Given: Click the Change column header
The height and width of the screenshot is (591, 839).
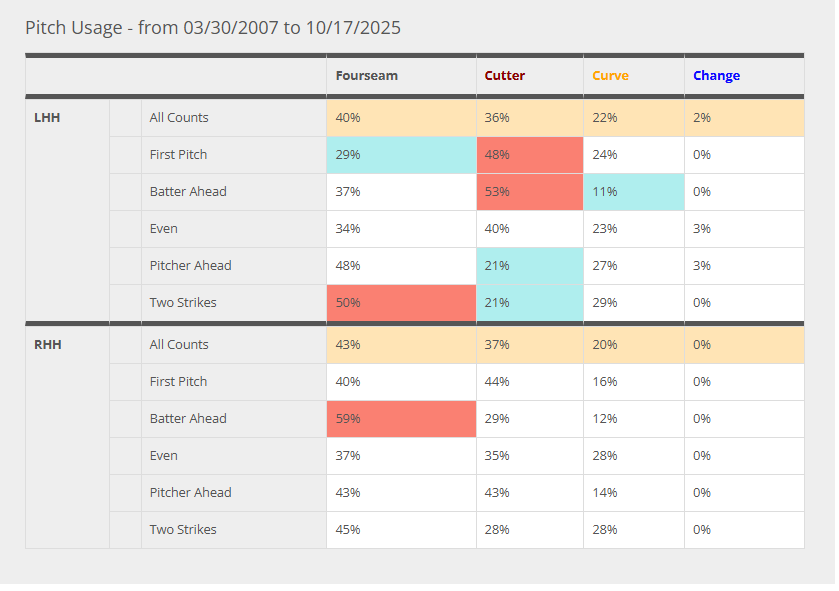Looking at the screenshot, I should (716, 75).
